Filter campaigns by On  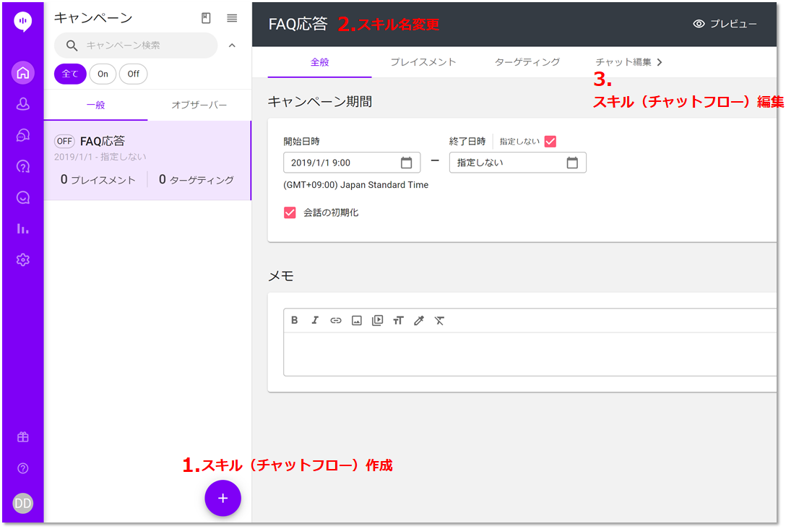tap(103, 74)
